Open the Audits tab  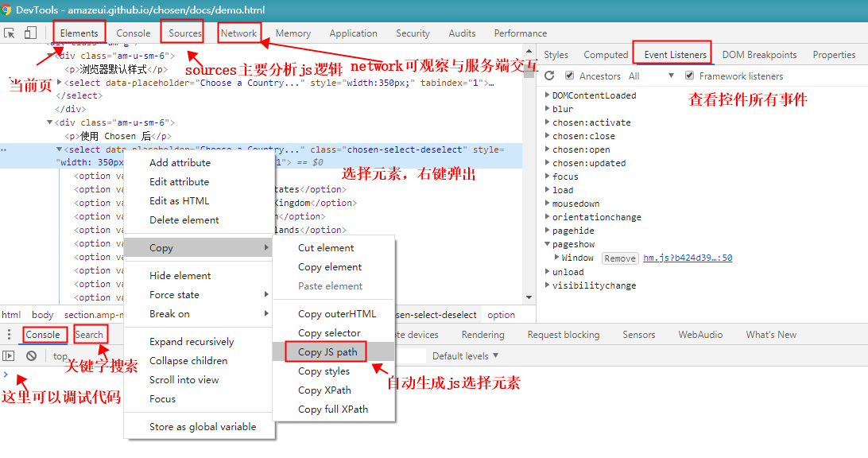pos(462,33)
